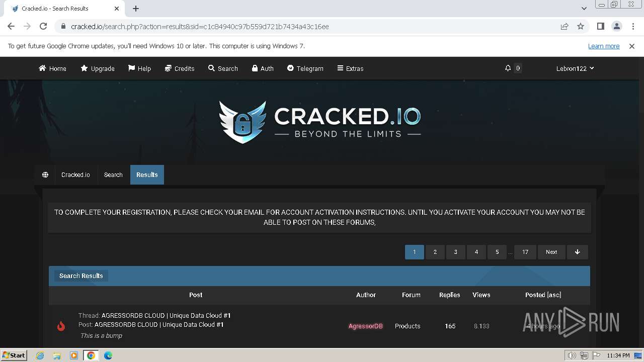Toggle the Posted [asc] sort order

[x=543, y=295]
